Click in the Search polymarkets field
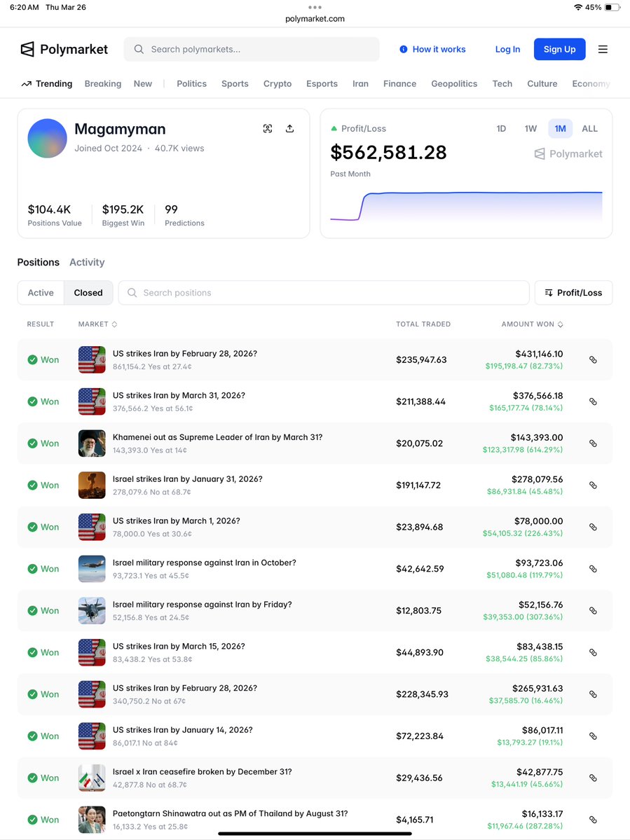The height and width of the screenshot is (840, 630). [x=252, y=49]
